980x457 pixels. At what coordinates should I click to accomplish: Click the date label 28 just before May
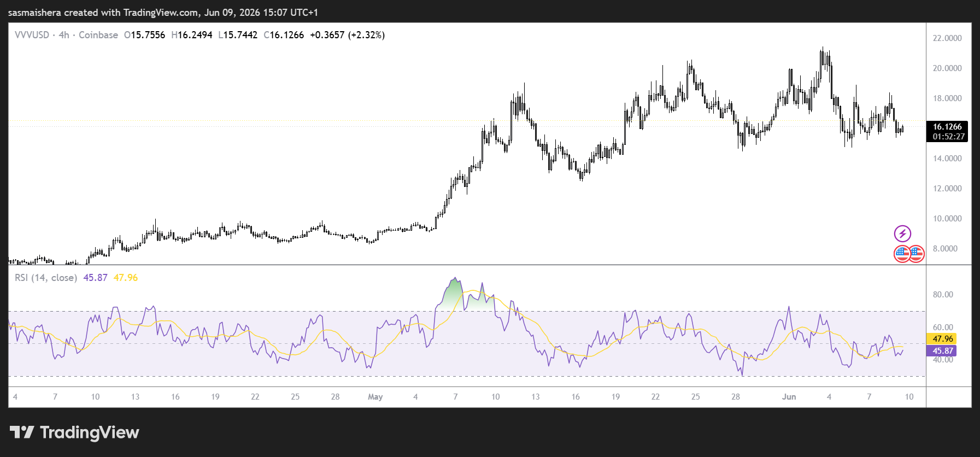(x=335, y=397)
